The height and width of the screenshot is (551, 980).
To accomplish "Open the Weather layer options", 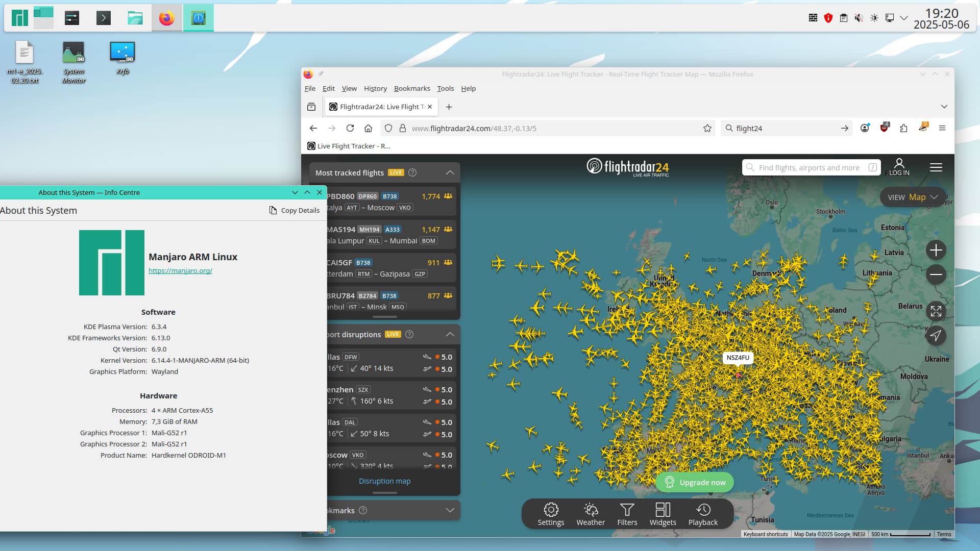I will click(x=591, y=514).
